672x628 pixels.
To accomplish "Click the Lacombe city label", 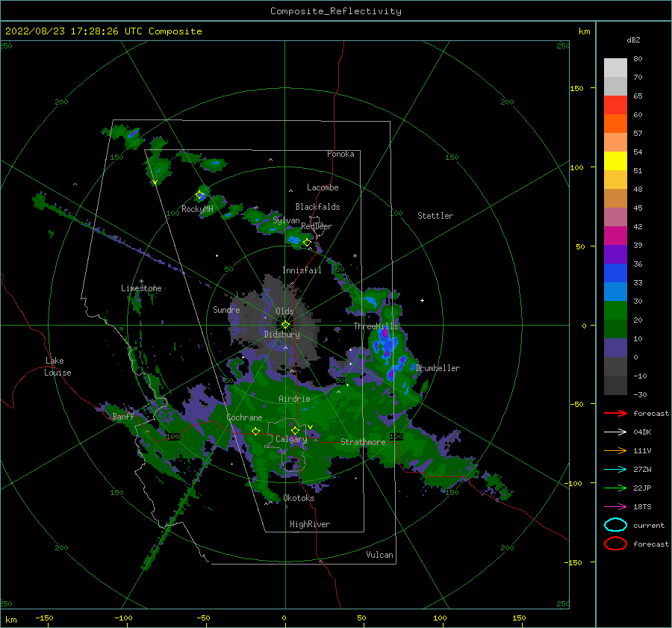I will [x=323, y=187].
